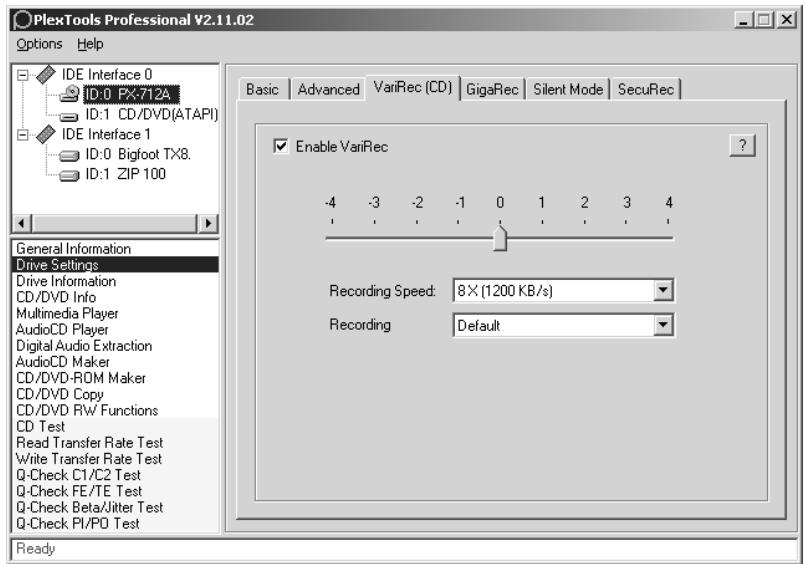The width and height of the screenshot is (804, 564).
Task: Open AudioCD Player
Action: click(115, 329)
